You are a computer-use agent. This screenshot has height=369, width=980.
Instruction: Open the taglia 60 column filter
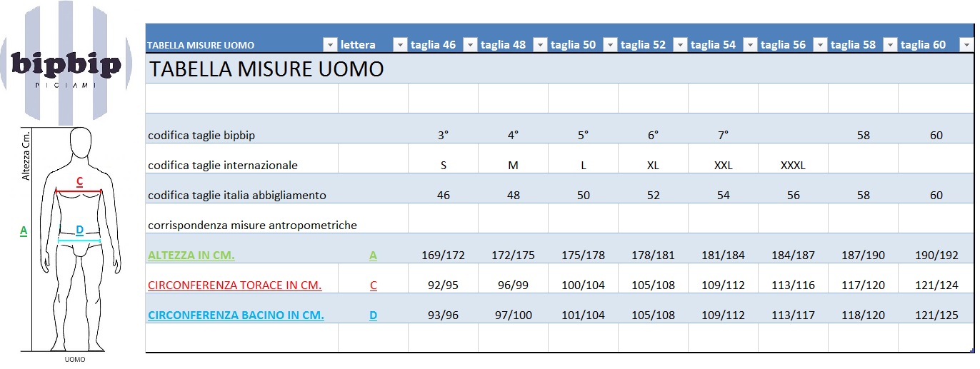click(x=966, y=45)
